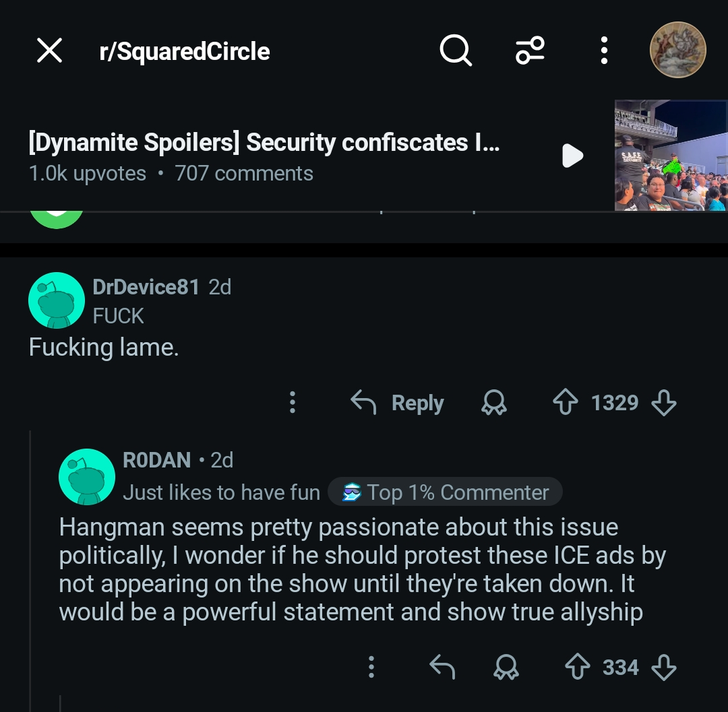Close the post with the X icon

pyautogui.click(x=49, y=51)
